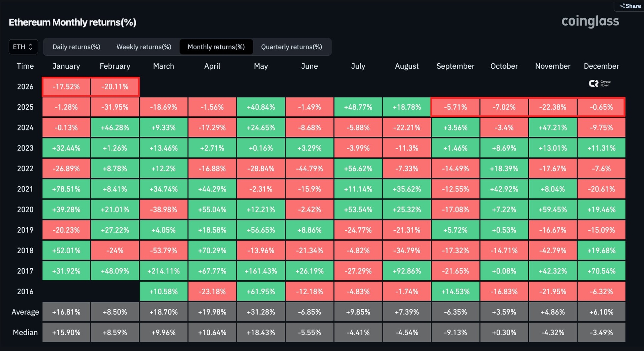Click the September median -9.13% cell
644x351 pixels.
[455, 333]
